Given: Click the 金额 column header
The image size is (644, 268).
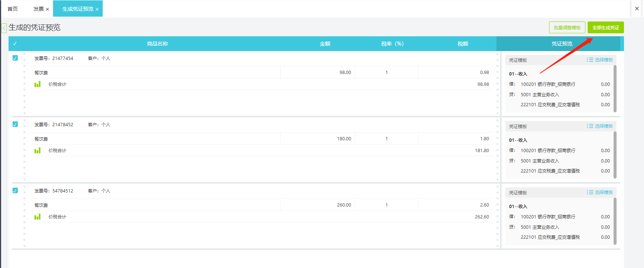Looking at the screenshot, I should coord(325,44).
